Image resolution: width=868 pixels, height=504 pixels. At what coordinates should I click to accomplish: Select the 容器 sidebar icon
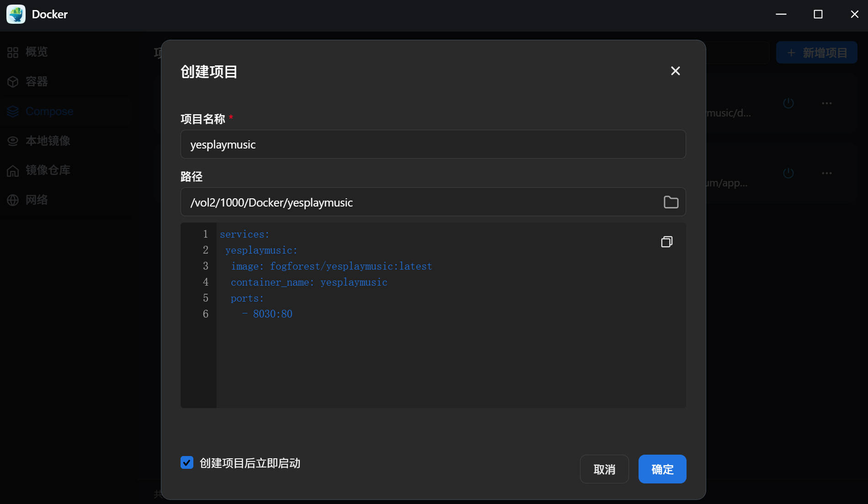click(13, 81)
